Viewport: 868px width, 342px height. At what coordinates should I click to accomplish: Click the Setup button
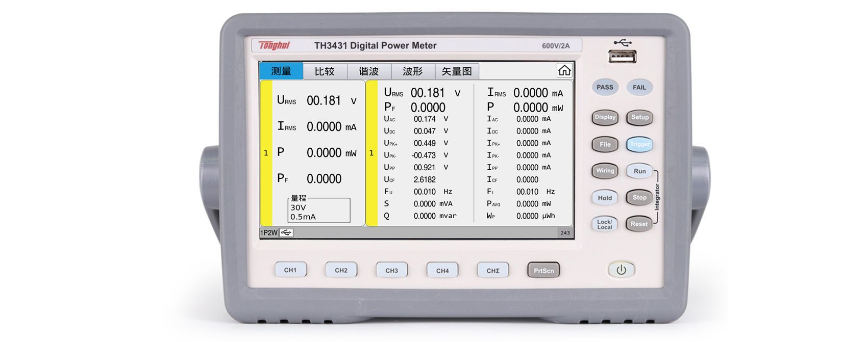point(639,117)
